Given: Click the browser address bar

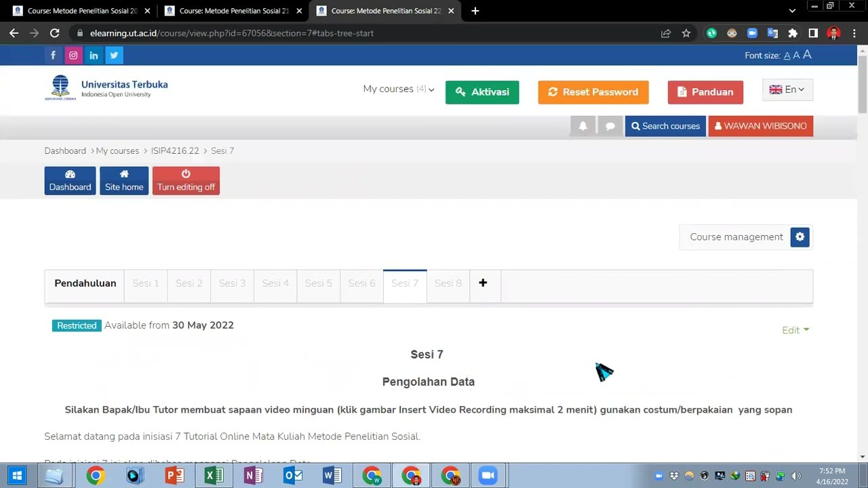Looking at the screenshot, I should [x=366, y=33].
